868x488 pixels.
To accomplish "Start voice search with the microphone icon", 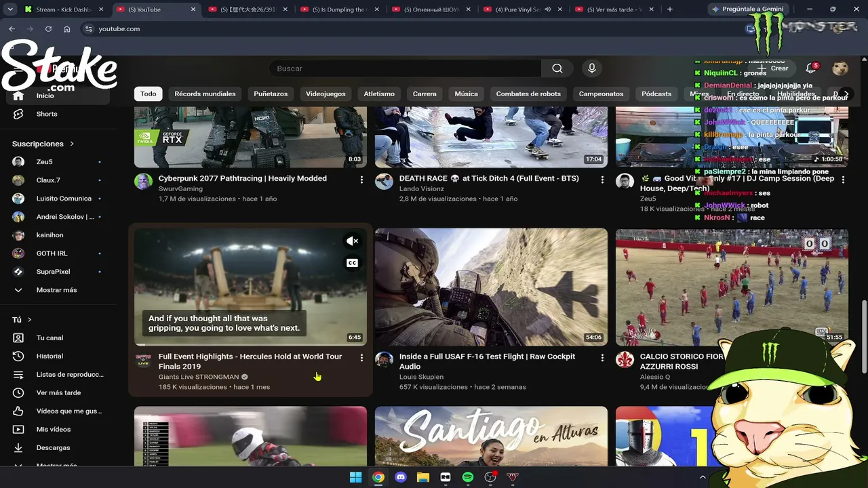I will tap(592, 68).
